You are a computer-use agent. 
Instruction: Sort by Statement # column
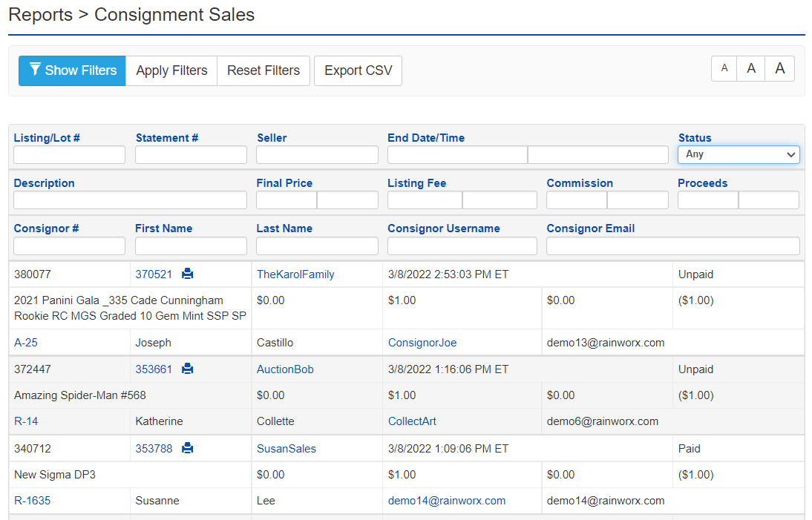pos(167,138)
